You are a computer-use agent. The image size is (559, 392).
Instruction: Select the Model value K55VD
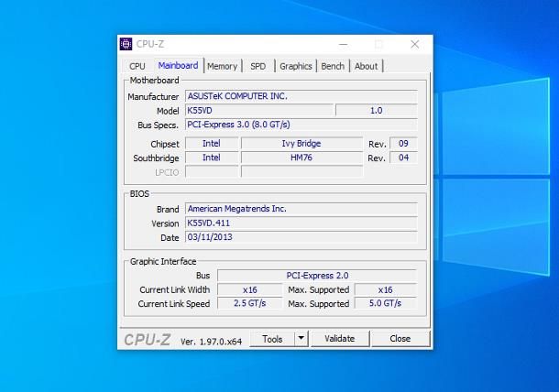(259, 111)
